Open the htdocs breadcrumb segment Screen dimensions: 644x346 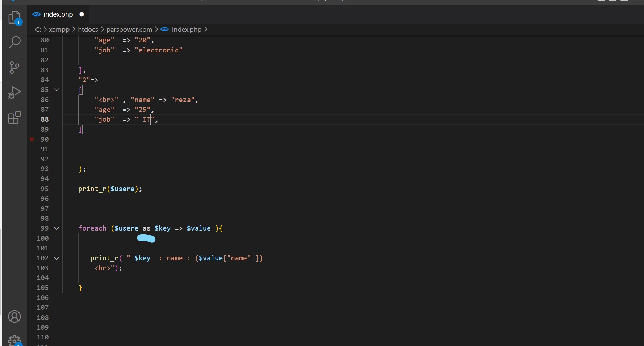[x=88, y=30]
